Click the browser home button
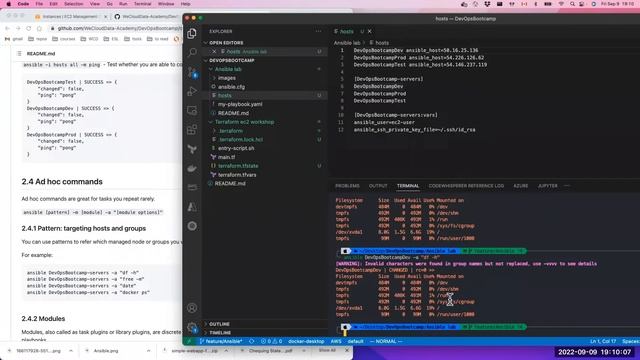This screenshot has height=360, width=640. click(39, 28)
